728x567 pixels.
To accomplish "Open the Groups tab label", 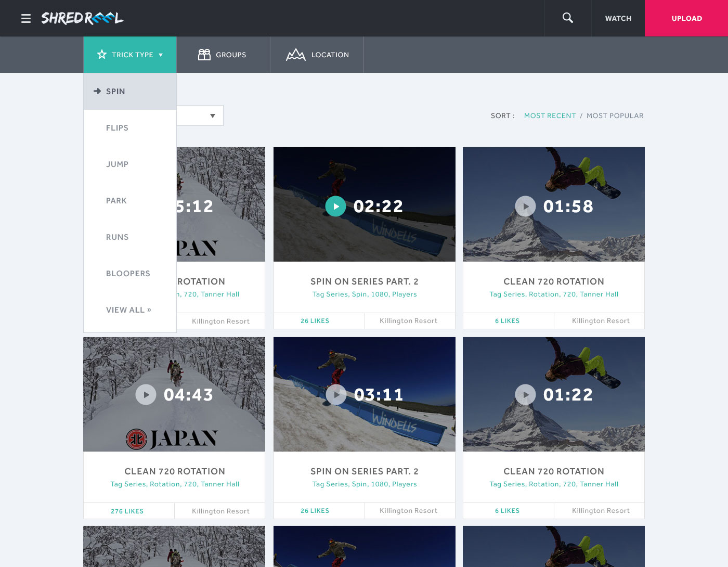I will click(231, 55).
